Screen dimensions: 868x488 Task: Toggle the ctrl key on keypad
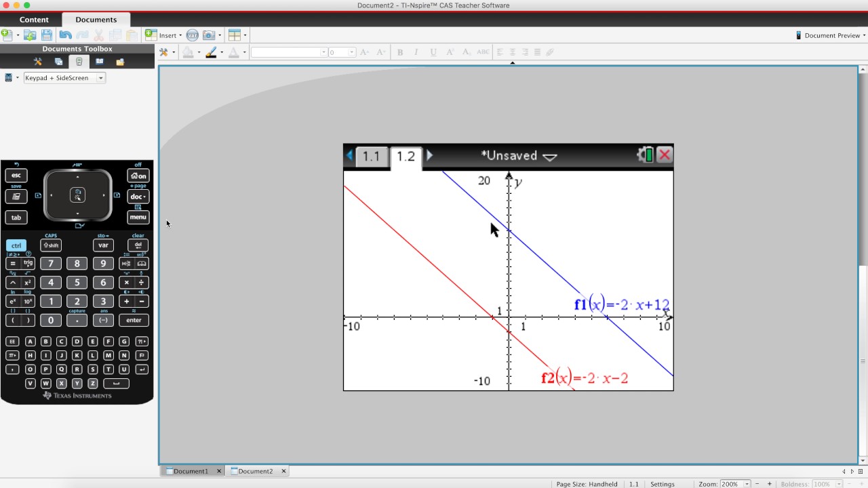(16, 245)
